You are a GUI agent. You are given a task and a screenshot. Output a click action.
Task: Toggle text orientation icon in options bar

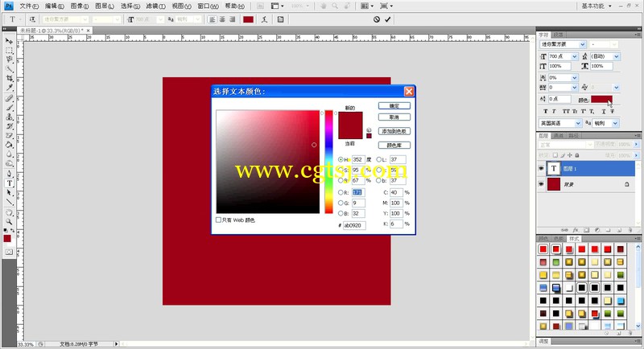32,19
